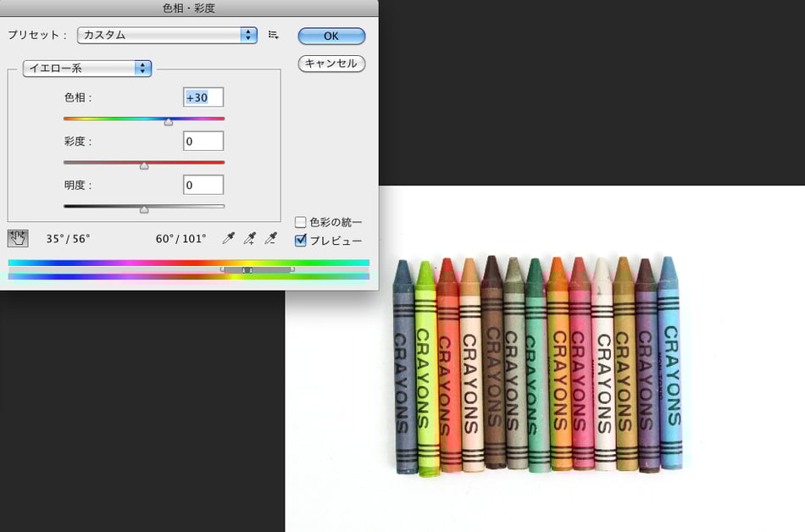Open the preset options menu icon

pos(273,35)
